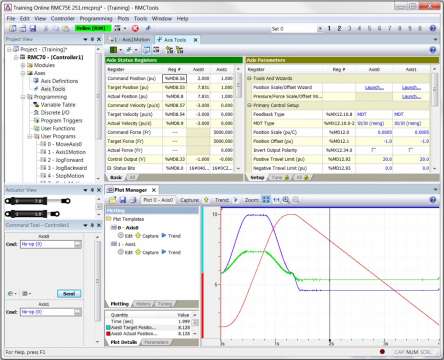Expand the Modules tree node

click(23, 65)
